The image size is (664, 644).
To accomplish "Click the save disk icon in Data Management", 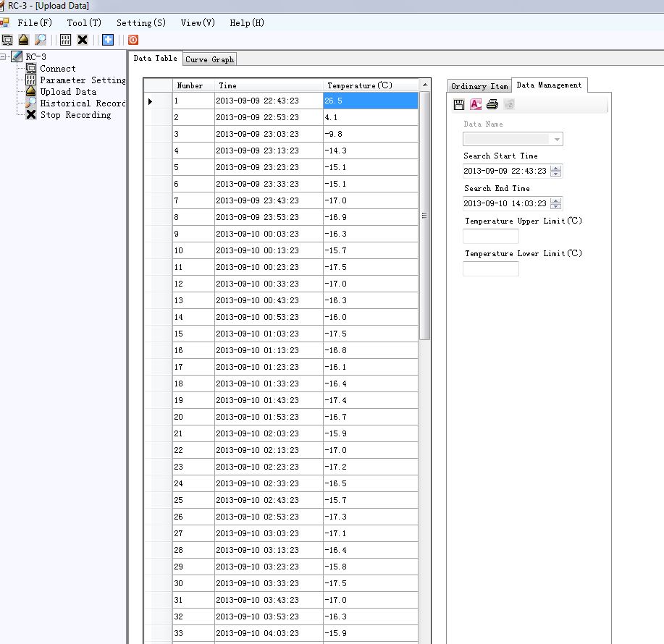I will point(459,104).
